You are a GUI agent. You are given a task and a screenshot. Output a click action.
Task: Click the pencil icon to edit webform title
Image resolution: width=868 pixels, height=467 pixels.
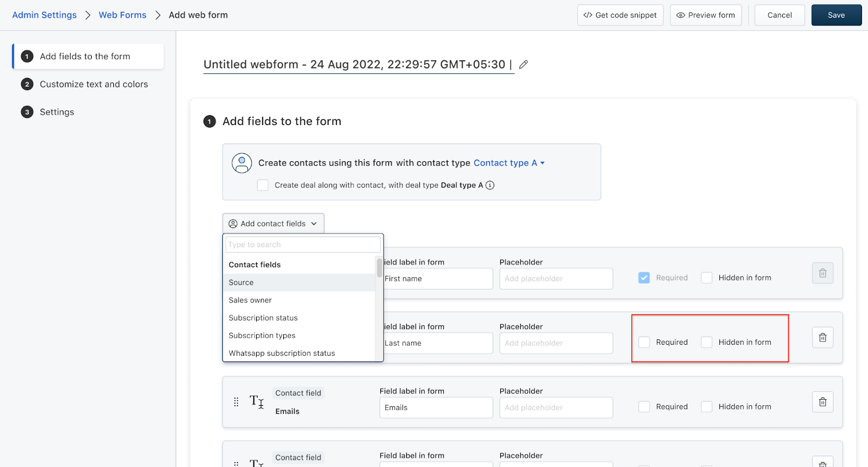(x=524, y=65)
